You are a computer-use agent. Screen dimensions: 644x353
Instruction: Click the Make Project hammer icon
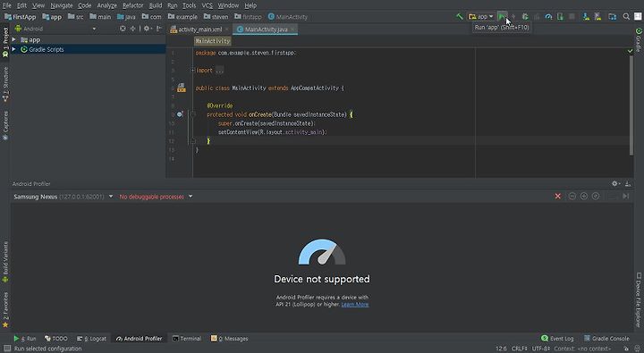[x=459, y=16]
